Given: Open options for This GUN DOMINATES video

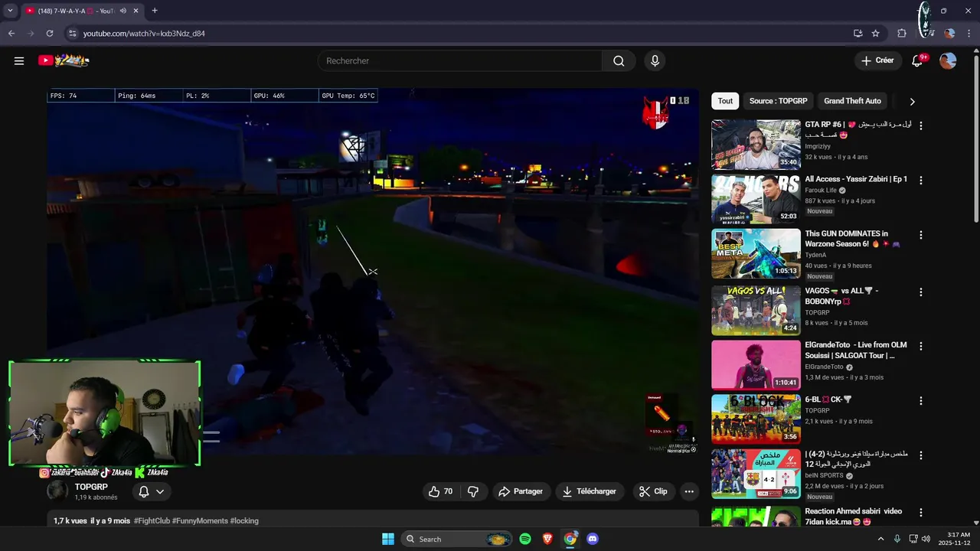Looking at the screenshot, I should 921,235.
